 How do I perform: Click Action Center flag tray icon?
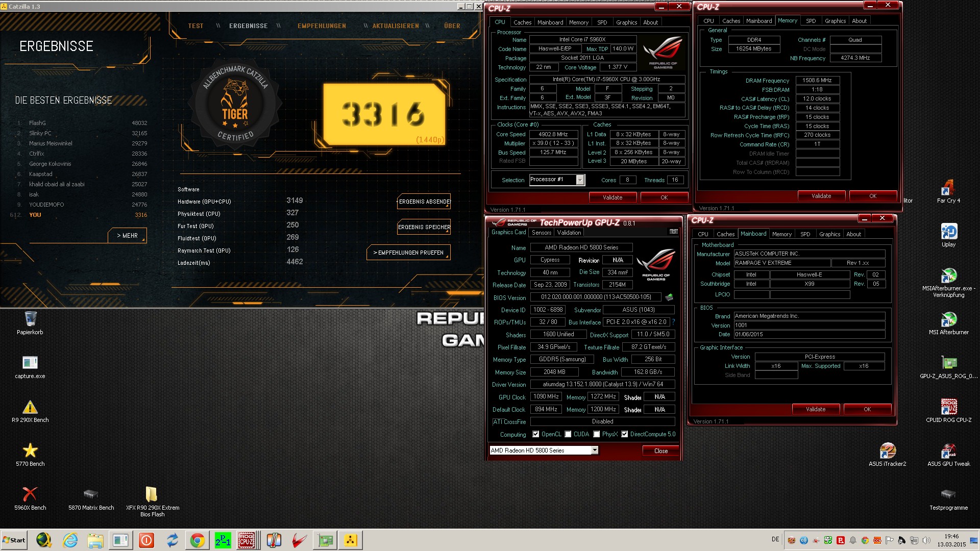889,540
